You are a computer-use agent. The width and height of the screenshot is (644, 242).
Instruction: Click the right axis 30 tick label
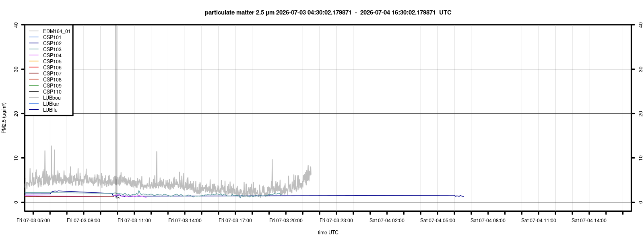coord(640,69)
